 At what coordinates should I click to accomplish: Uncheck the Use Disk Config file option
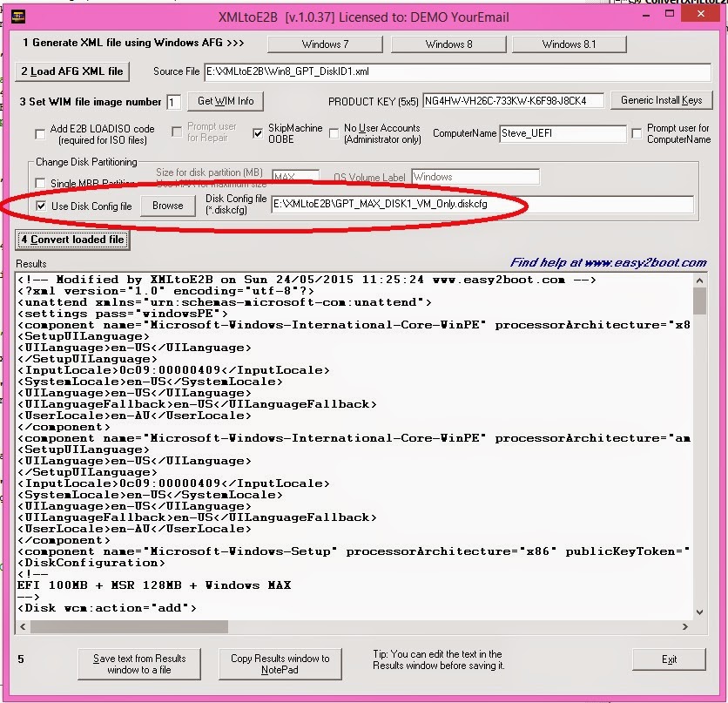pos(41,206)
